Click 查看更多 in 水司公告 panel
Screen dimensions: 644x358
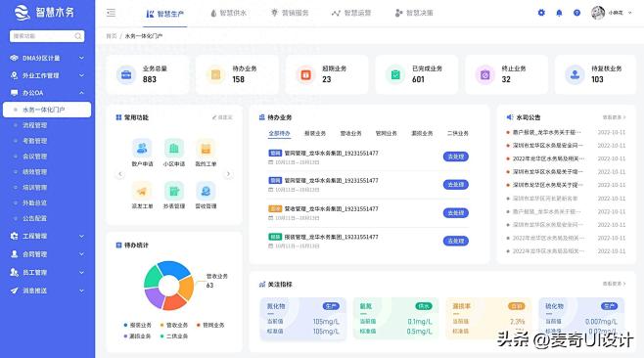[x=614, y=117]
